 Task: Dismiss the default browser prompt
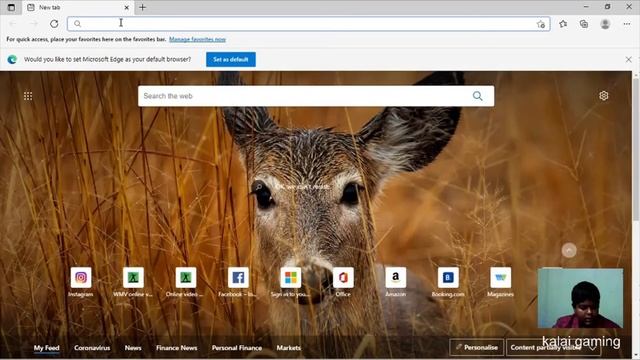[629, 59]
